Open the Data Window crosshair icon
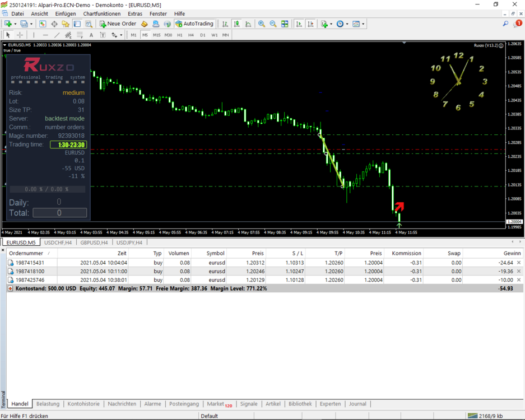The width and height of the screenshot is (525, 420). click(54, 24)
